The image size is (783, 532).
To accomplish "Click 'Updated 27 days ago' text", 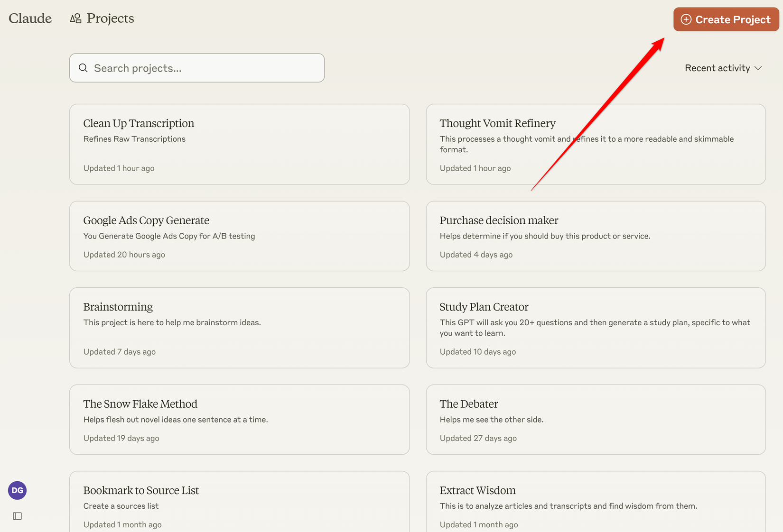I will (x=478, y=438).
